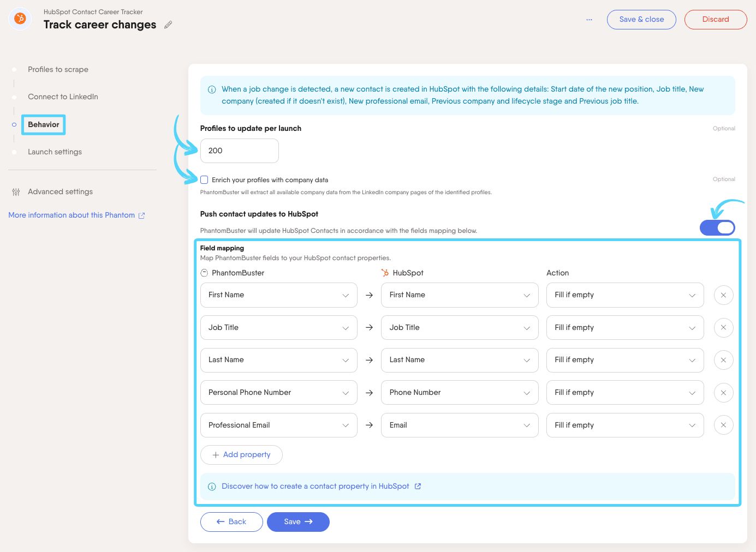This screenshot has height=552, width=756.
Task: Click the HubSpot Contact Career Tracker text
Action: pyautogui.click(x=93, y=11)
